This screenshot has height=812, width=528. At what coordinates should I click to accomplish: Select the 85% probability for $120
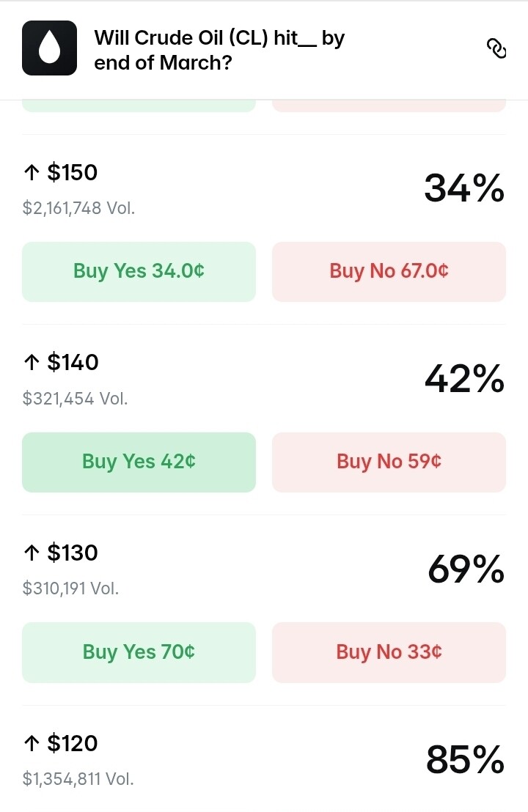465,760
